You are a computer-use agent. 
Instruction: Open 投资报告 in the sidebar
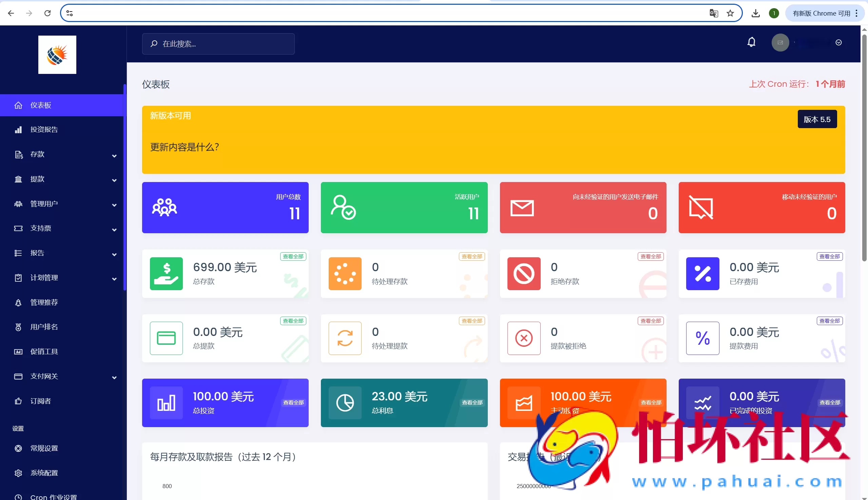click(44, 129)
